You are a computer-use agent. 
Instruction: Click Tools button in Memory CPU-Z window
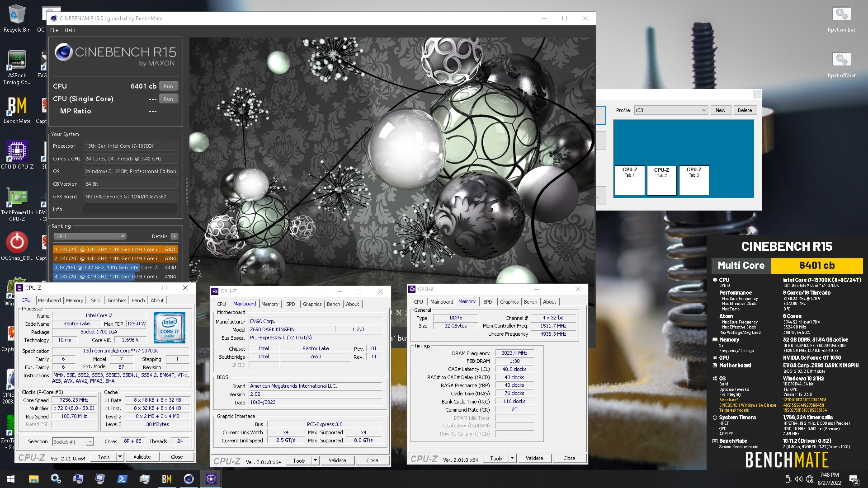pyautogui.click(x=496, y=458)
